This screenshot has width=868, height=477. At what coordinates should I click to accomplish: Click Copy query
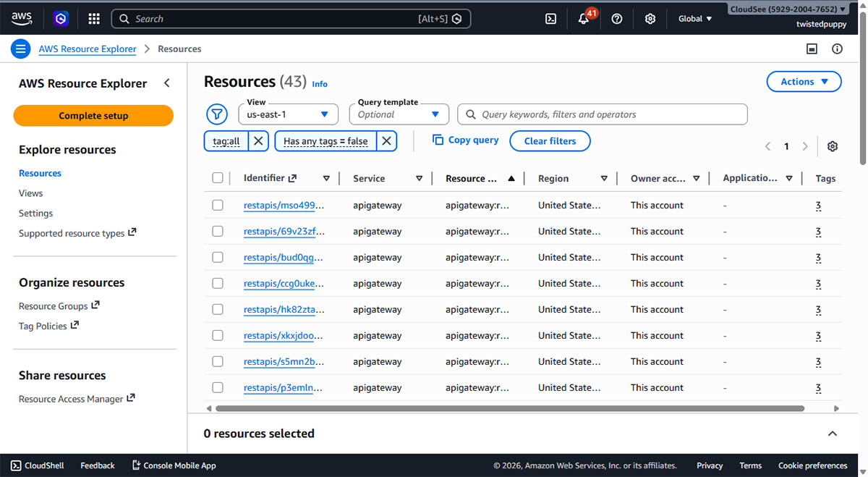(x=465, y=140)
